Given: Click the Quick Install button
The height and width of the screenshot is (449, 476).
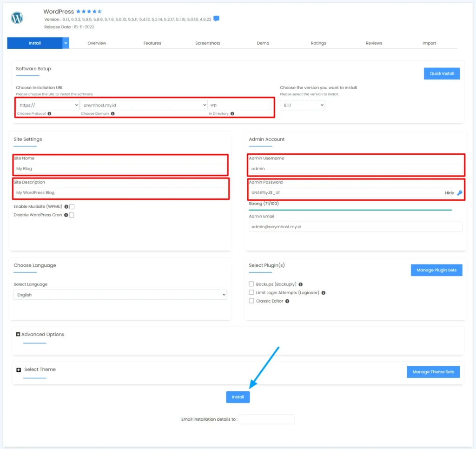Looking at the screenshot, I should (442, 73).
